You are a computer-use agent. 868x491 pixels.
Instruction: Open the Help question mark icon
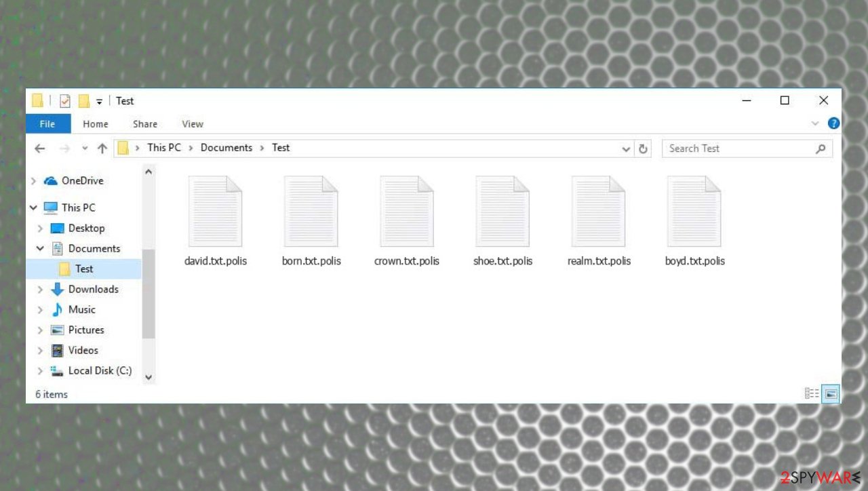tap(834, 123)
